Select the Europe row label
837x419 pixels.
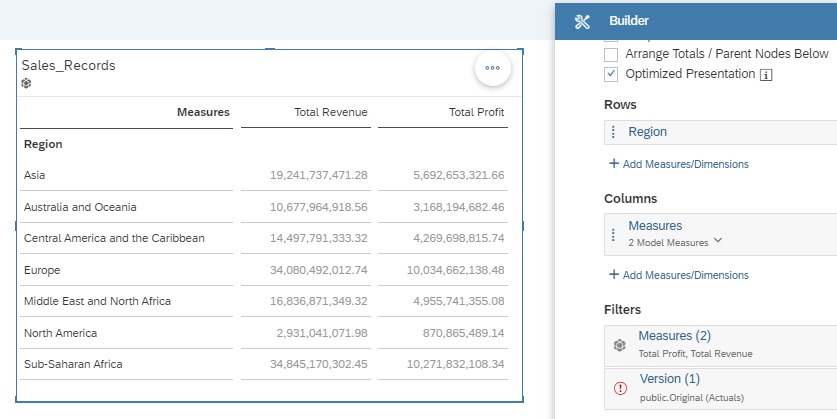pos(42,270)
